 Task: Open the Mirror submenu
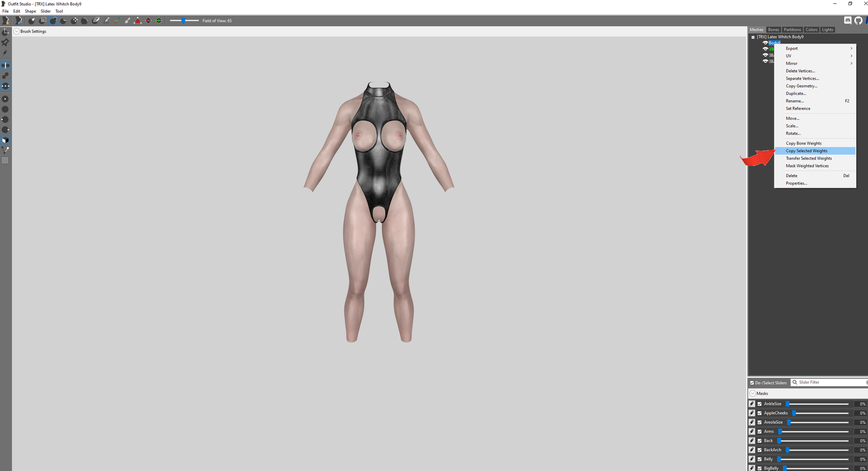815,64
